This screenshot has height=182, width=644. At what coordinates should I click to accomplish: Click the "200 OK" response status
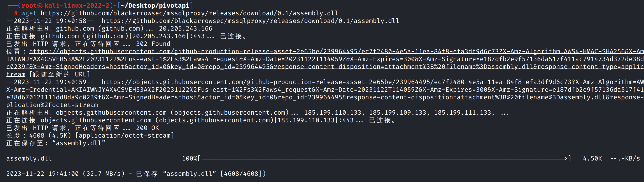(x=148, y=128)
